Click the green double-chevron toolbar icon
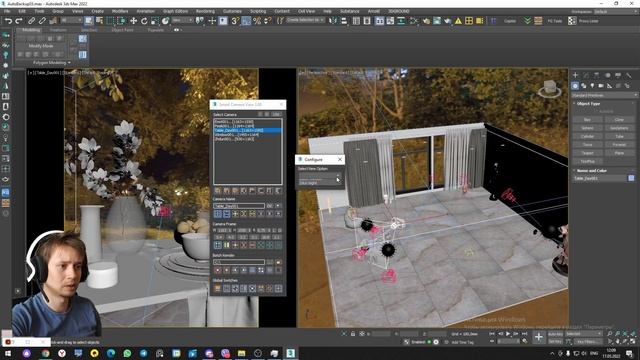Screen dimensions: 640x360 (527, 21)
